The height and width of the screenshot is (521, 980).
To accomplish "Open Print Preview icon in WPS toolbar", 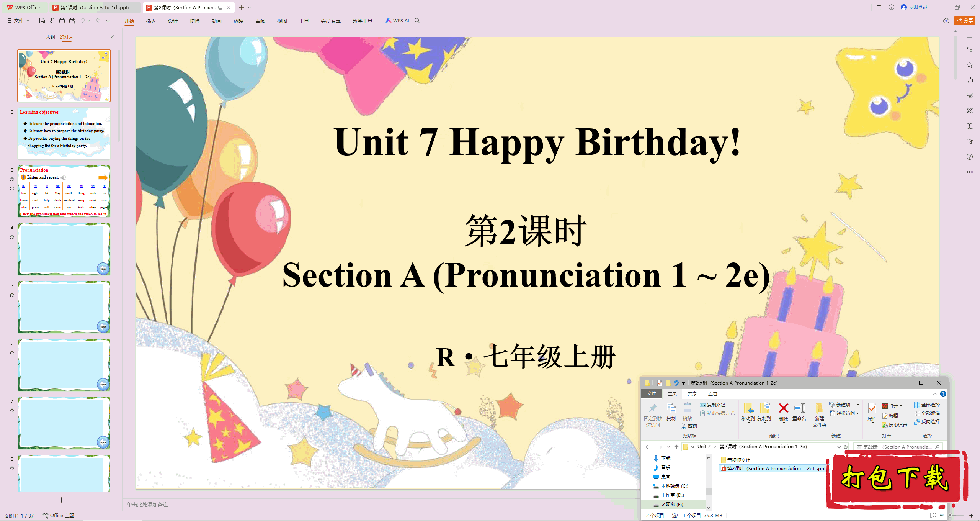I will (72, 21).
